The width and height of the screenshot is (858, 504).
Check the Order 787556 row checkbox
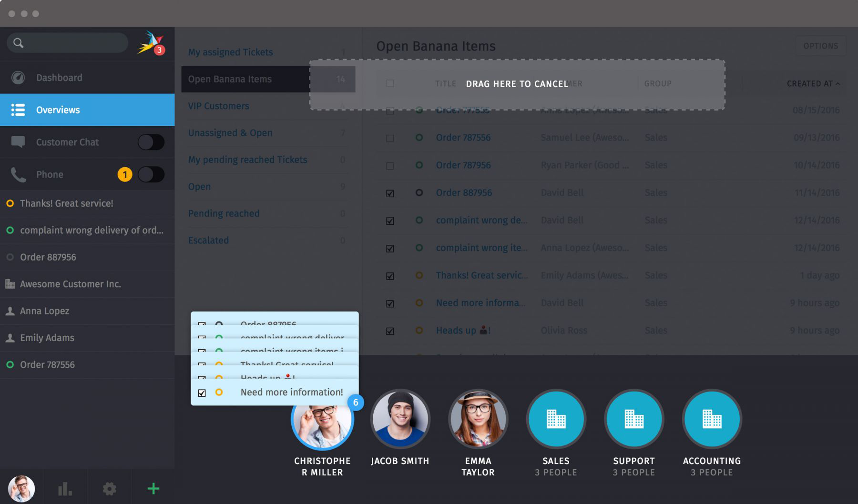pyautogui.click(x=390, y=138)
